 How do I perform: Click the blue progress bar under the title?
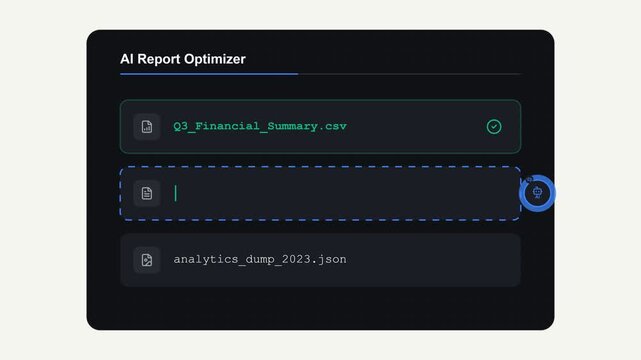[x=209, y=74]
